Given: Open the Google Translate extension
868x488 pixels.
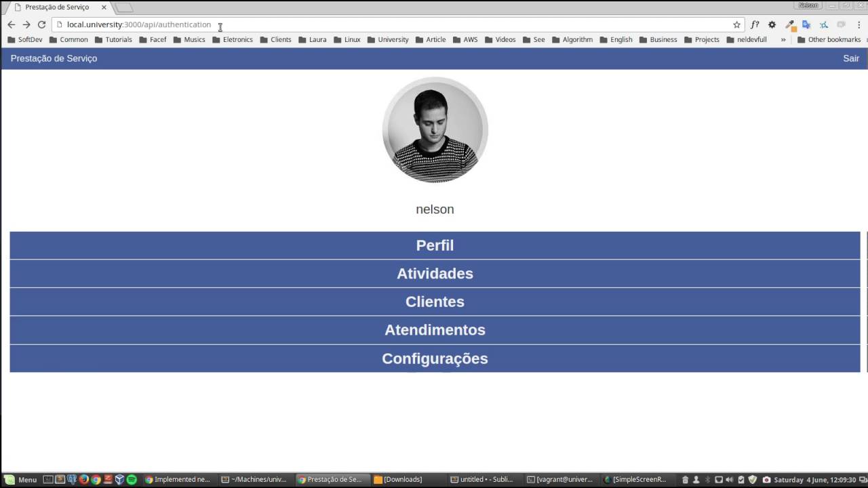Looking at the screenshot, I should tap(806, 24).
